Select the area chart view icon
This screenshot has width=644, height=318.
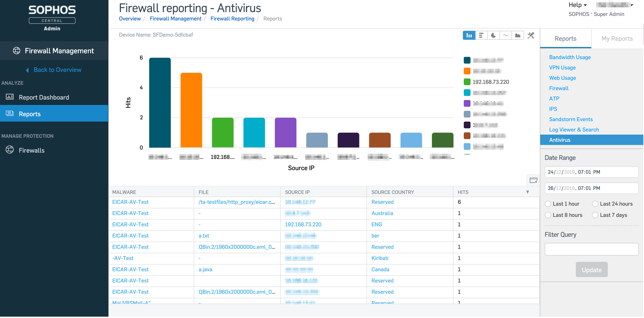518,36
